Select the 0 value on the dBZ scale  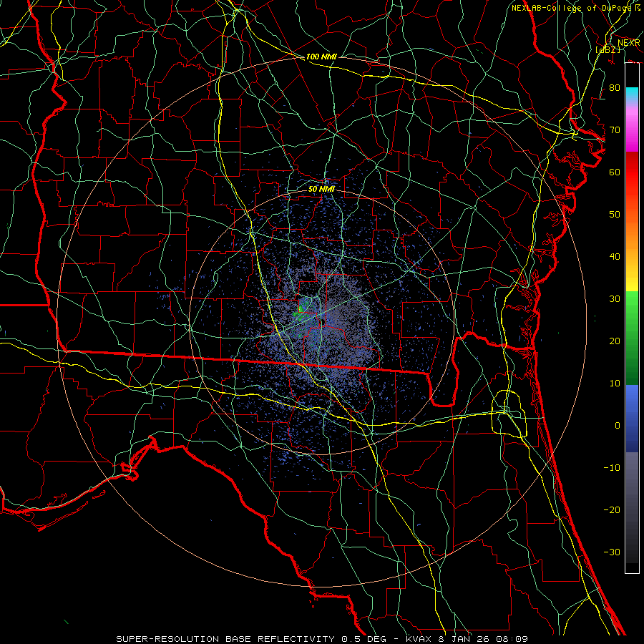[x=618, y=426]
